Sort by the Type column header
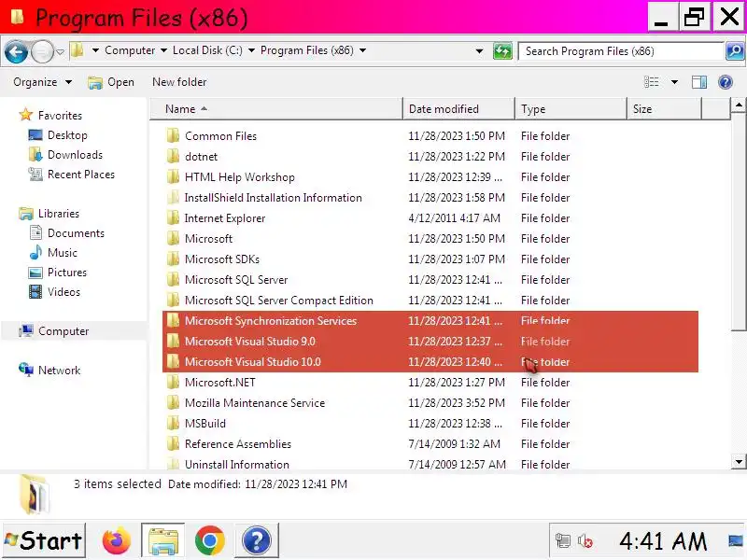Image resolution: width=747 pixels, height=560 pixels. [x=571, y=109]
